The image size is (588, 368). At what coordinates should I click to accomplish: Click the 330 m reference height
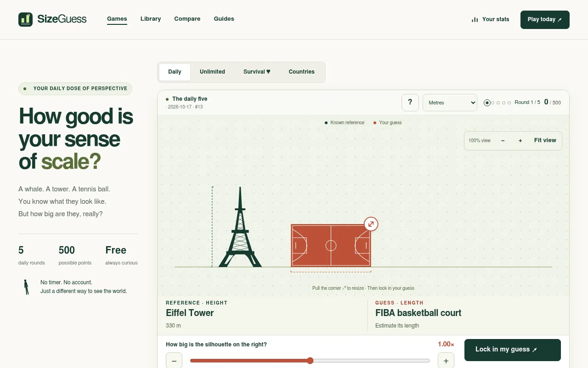tap(173, 326)
